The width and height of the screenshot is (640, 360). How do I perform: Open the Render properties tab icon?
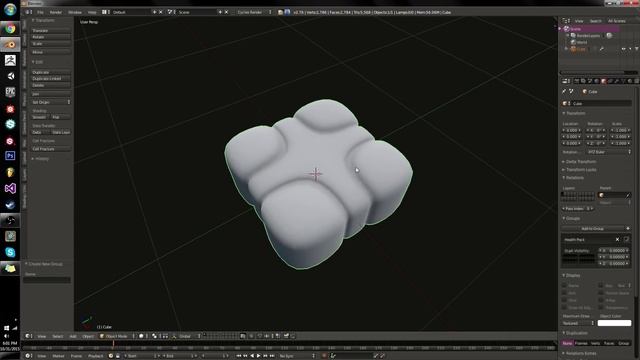576,81
